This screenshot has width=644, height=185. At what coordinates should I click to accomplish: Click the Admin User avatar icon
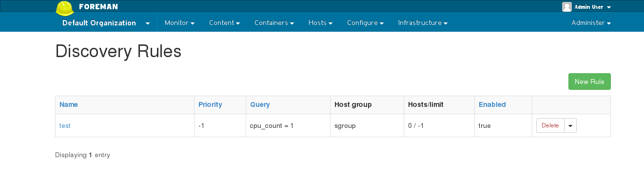tap(567, 7)
